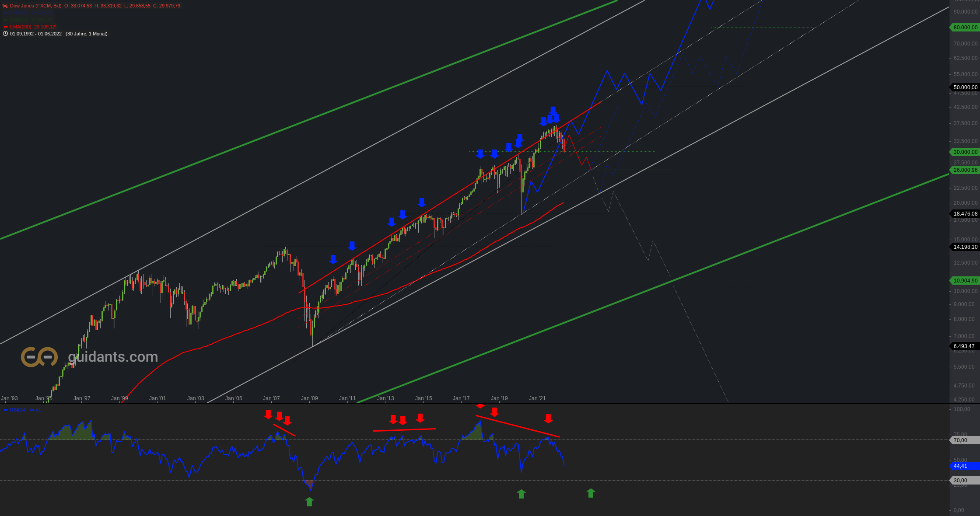The height and width of the screenshot is (516, 980).
Task: Click the green 80.000,00 price label
Action: pyautogui.click(x=965, y=28)
